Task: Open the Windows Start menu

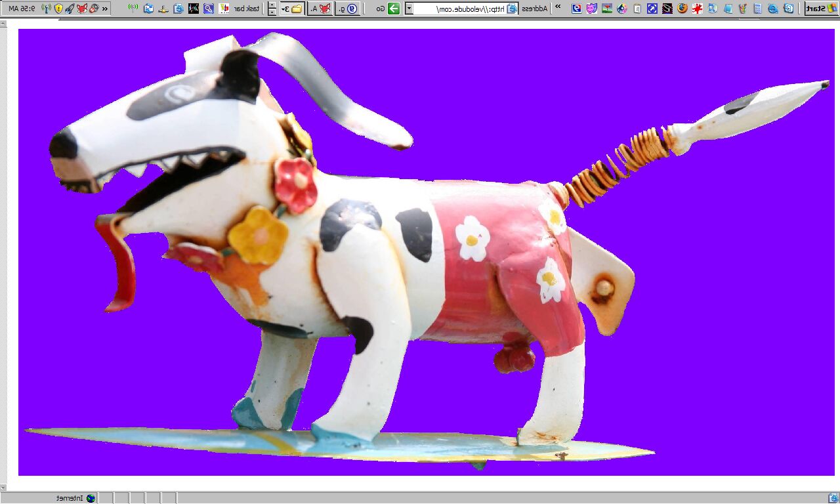Action: click(x=821, y=9)
